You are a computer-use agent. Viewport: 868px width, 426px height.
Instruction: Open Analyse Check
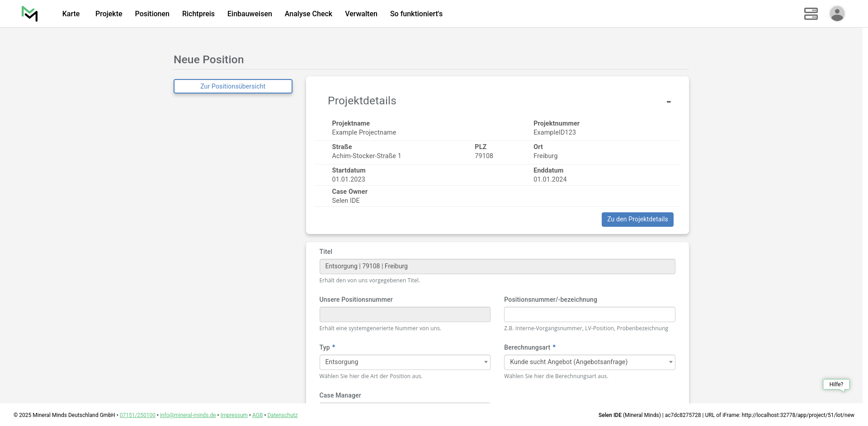(308, 14)
